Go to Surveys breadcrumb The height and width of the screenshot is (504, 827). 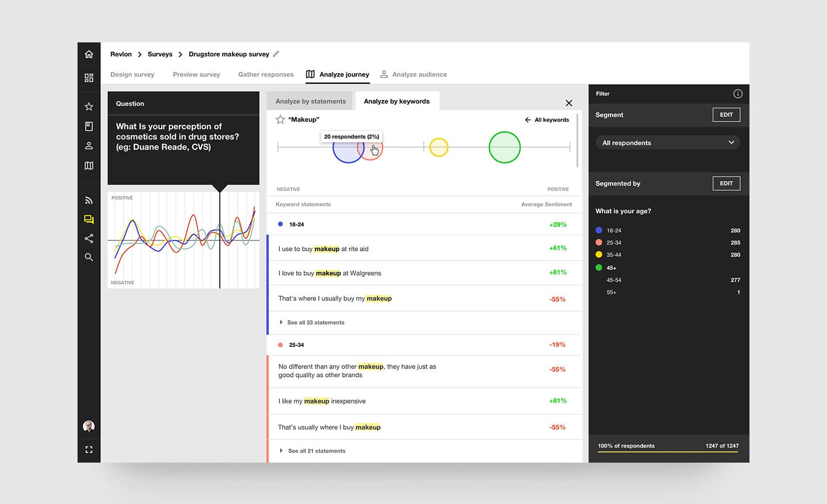point(160,54)
